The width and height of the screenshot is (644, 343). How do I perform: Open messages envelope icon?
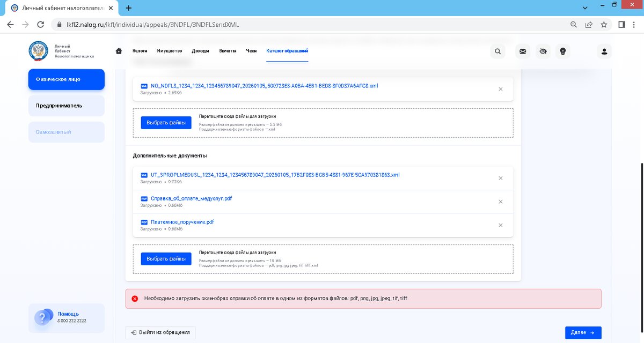pos(522,51)
